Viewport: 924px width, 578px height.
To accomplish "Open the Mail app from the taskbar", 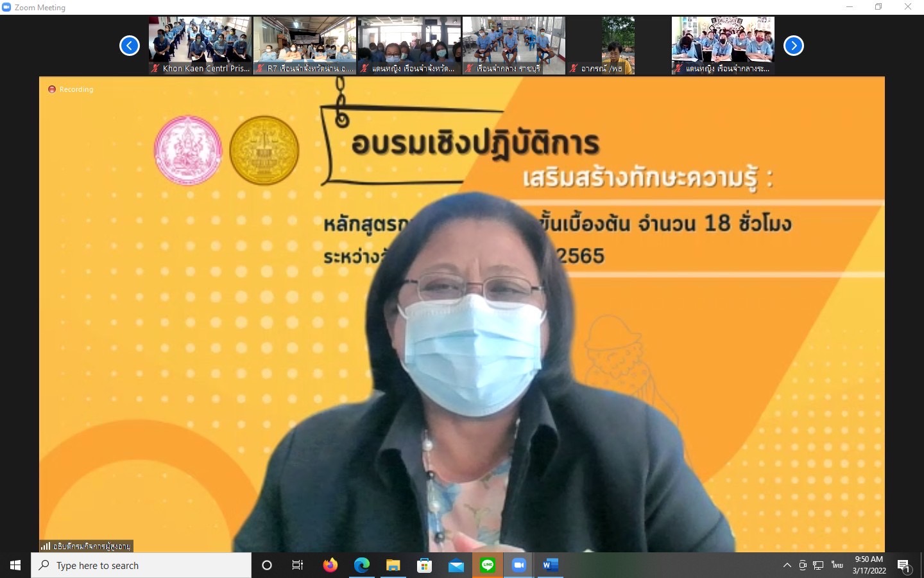I will pos(456,565).
